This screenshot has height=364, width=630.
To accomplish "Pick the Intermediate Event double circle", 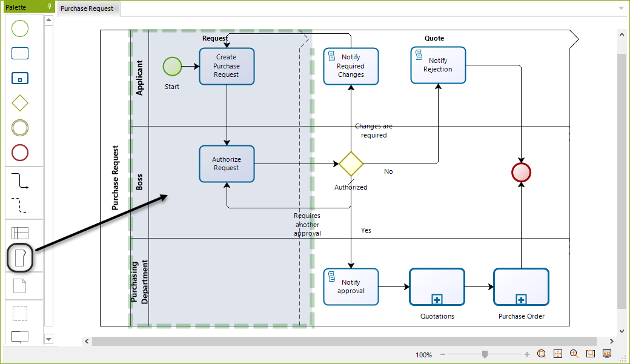I will [20, 128].
